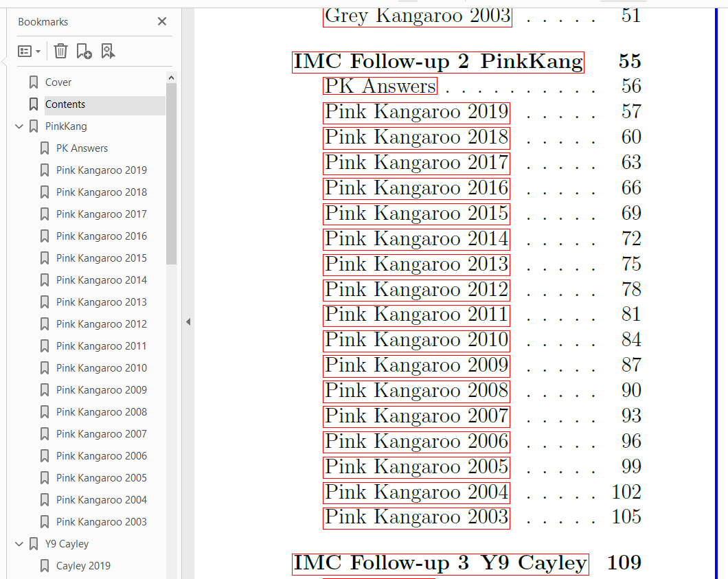Follow Pink Kangaroo 2007 link in contents

point(416,417)
